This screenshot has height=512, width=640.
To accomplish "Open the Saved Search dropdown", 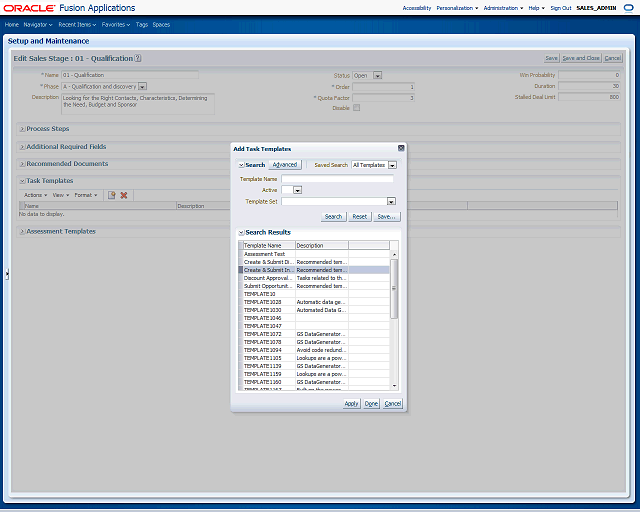I will tap(392, 165).
